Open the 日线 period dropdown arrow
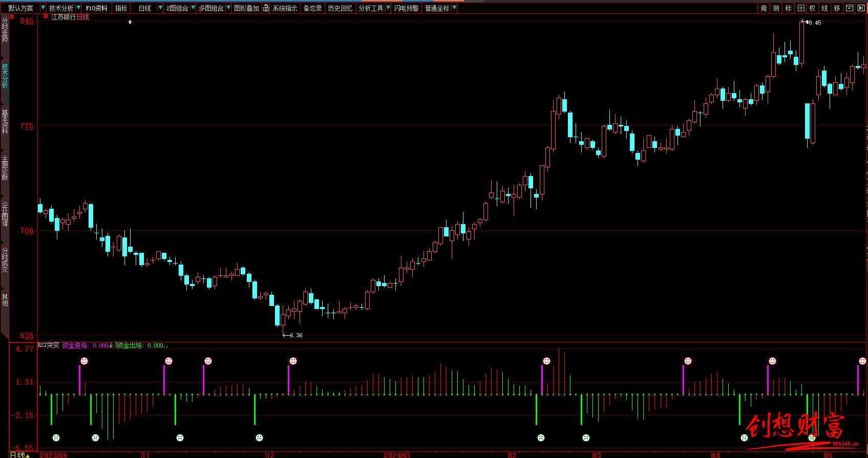 (x=160, y=8)
